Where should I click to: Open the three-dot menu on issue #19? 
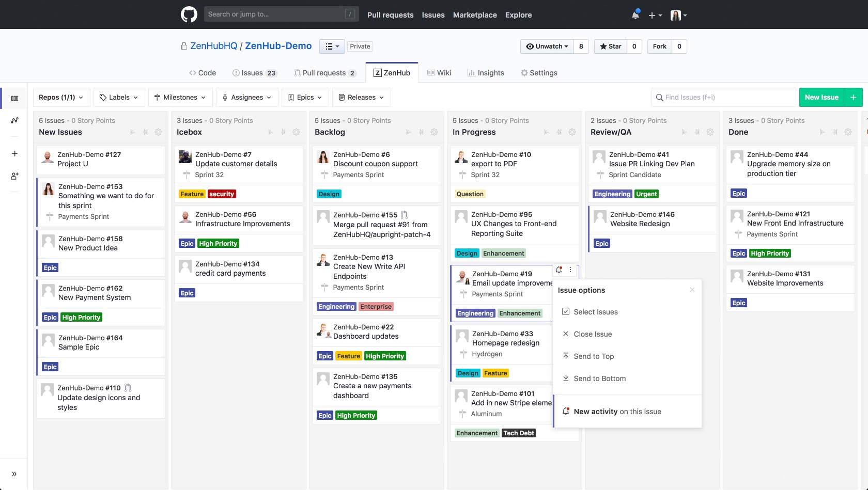click(x=570, y=270)
